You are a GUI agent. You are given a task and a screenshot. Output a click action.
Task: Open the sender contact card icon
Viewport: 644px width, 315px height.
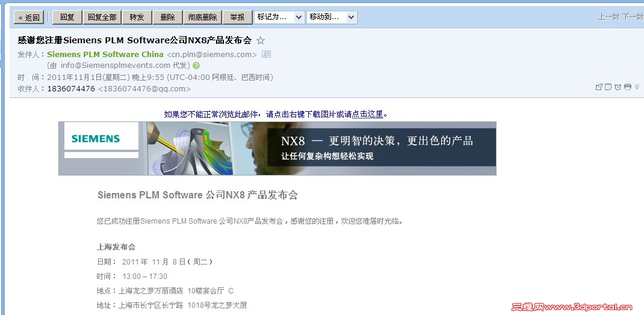266,54
